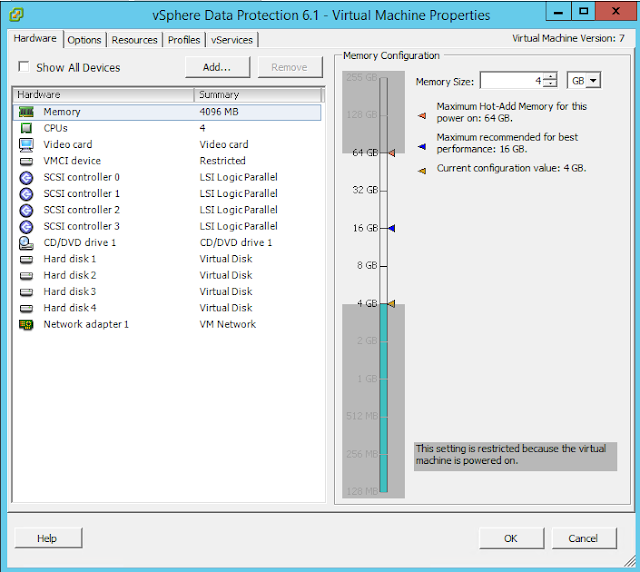This screenshot has height=572, width=640.
Task: Sort by the Summary column header
Action: 258,95
